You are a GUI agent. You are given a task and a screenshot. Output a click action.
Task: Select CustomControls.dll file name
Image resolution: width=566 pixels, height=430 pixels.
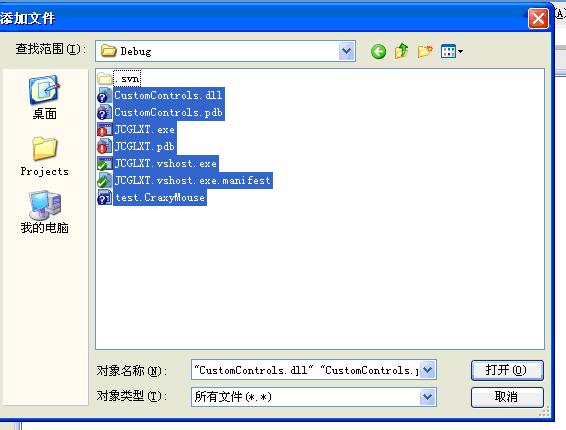[169, 95]
